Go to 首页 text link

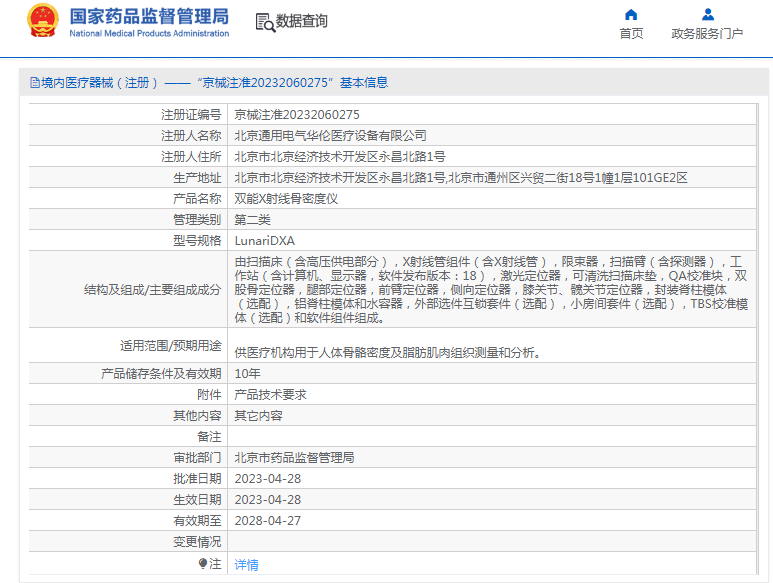click(631, 34)
